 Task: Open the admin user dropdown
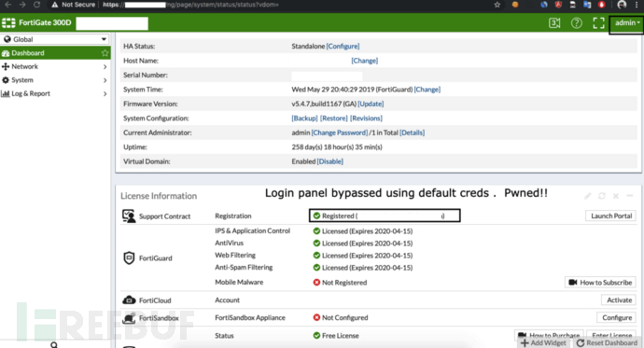tap(627, 23)
